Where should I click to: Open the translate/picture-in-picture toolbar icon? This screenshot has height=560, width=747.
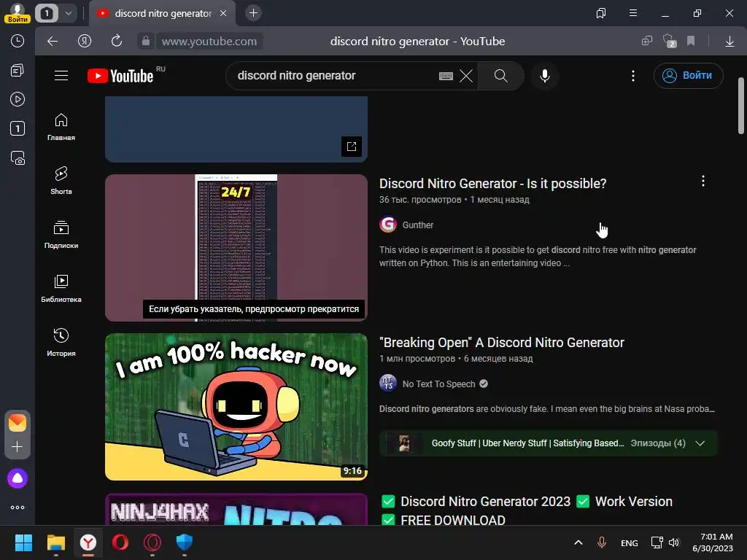click(x=647, y=41)
